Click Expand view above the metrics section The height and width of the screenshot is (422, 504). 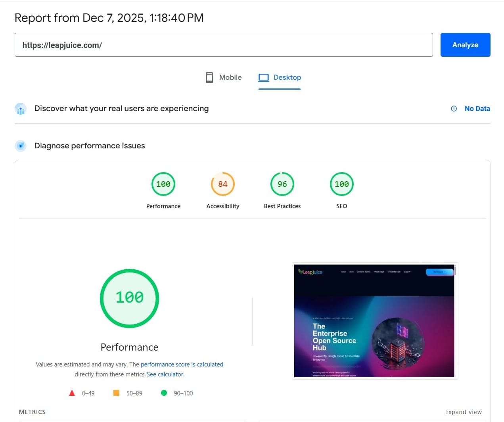(x=463, y=412)
